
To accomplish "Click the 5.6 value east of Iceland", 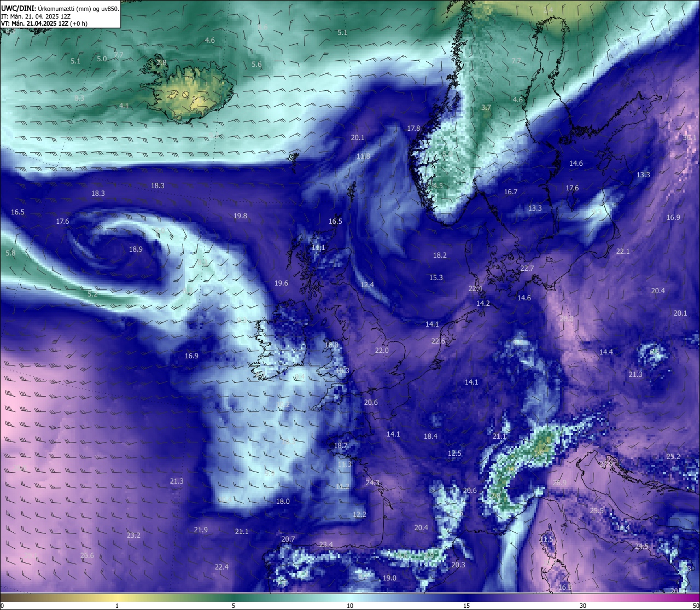I will 256,65.
